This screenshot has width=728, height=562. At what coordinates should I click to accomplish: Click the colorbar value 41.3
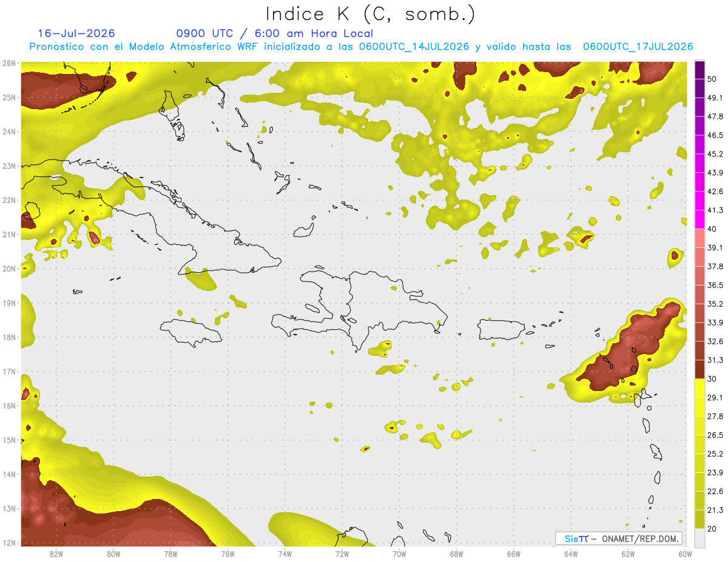tap(716, 210)
